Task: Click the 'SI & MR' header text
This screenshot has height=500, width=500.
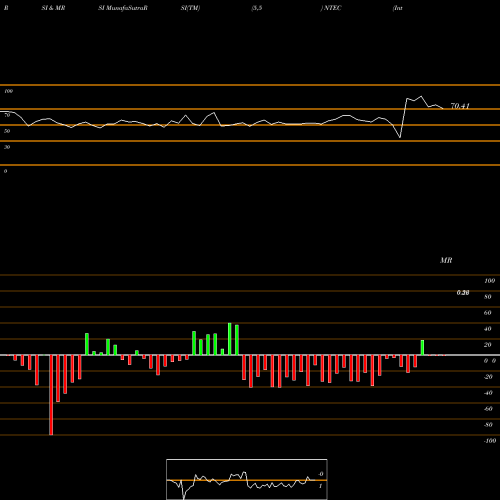Action: pyautogui.click(x=53, y=8)
